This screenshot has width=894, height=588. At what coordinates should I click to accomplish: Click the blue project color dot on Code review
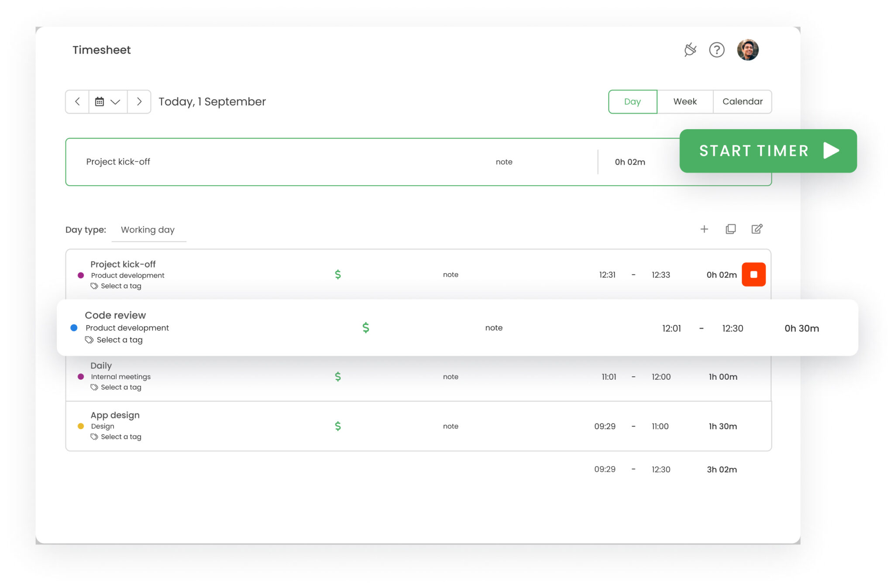click(73, 327)
